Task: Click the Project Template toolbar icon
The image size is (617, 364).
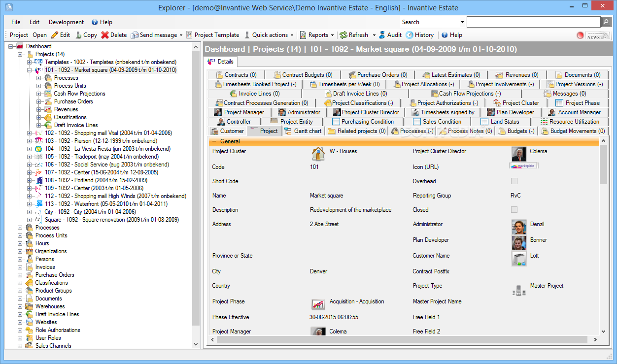Action: [x=189, y=35]
